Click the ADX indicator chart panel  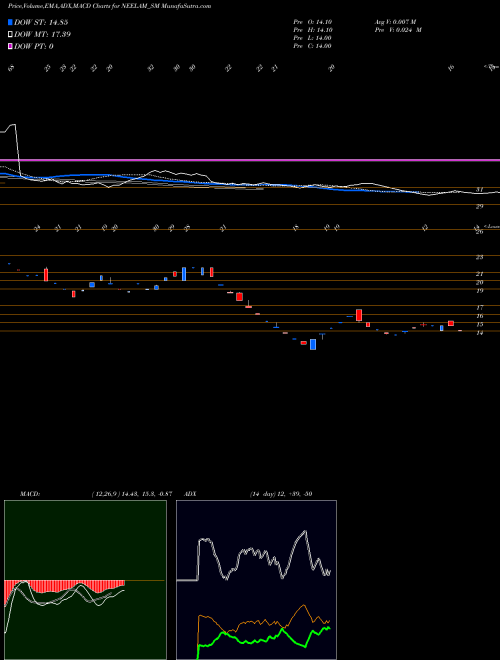click(256, 580)
